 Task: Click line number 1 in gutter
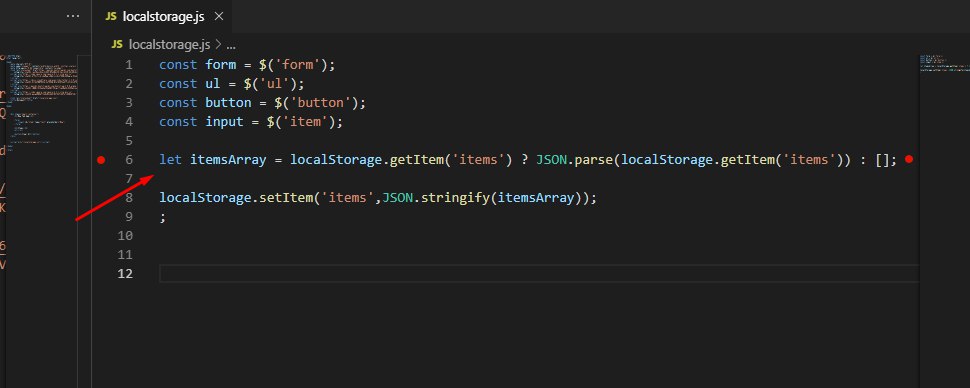tap(129, 64)
